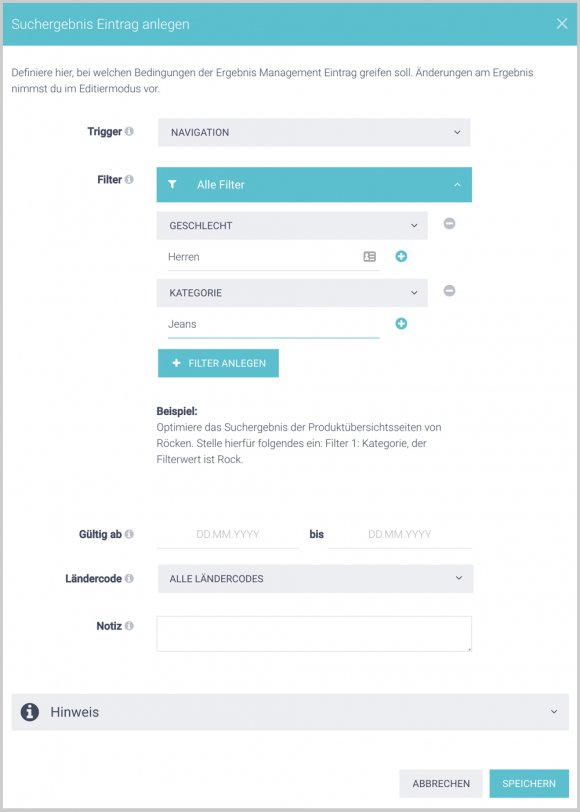Click the info icon beside Ländercode
Screen dimensions: 580x812
(129, 578)
